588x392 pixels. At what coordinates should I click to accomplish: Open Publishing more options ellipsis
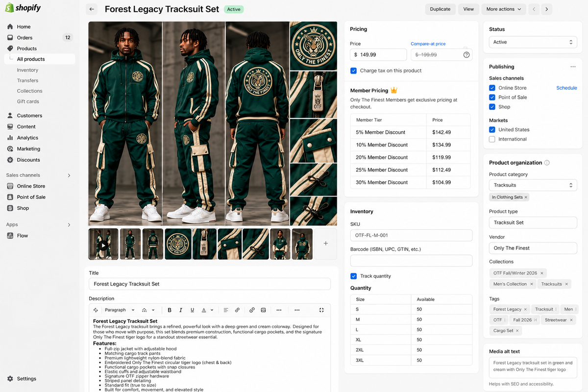(573, 67)
